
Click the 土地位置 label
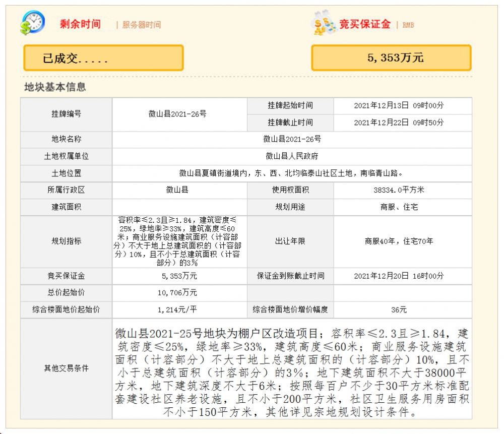tap(66, 173)
